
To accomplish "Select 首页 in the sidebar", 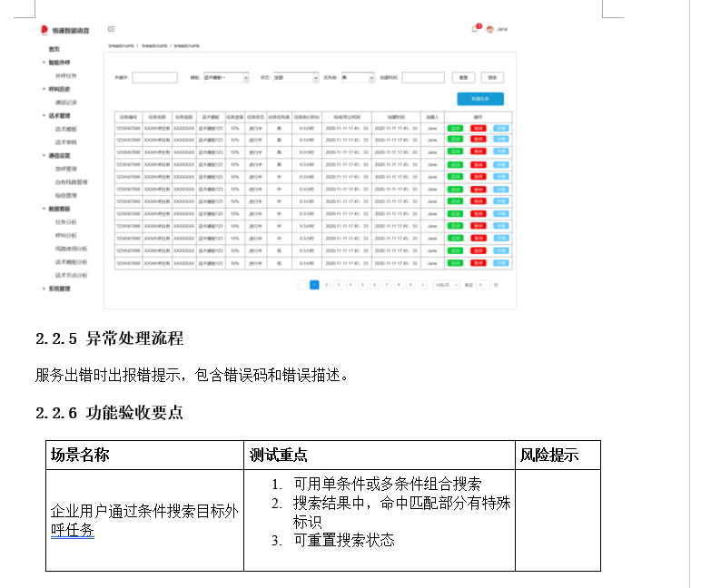I will [54, 49].
